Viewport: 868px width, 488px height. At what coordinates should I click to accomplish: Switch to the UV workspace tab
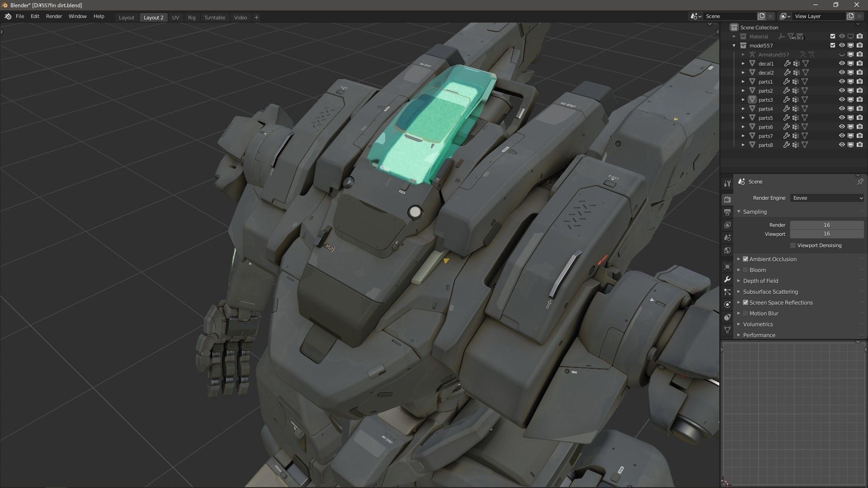coord(175,17)
